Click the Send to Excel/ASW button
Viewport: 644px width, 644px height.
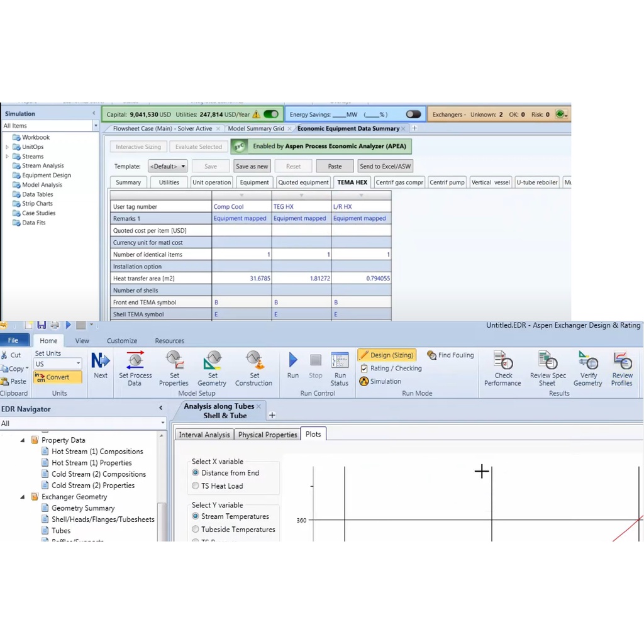click(x=385, y=166)
